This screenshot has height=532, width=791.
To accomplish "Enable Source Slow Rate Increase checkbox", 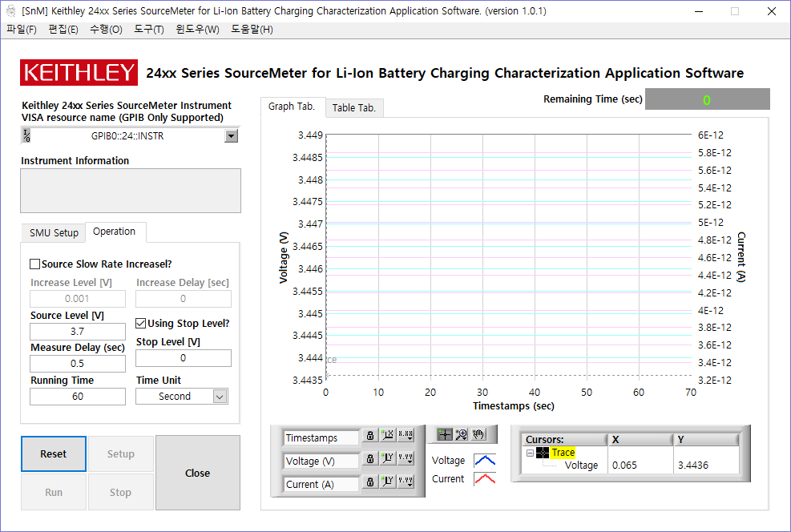I will click(34, 264).
